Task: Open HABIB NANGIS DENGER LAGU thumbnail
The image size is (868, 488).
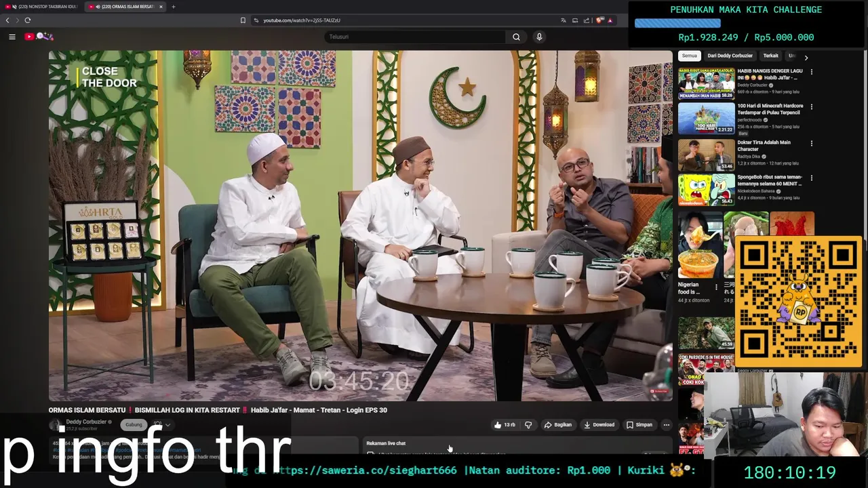Action: tap(706, 83)
